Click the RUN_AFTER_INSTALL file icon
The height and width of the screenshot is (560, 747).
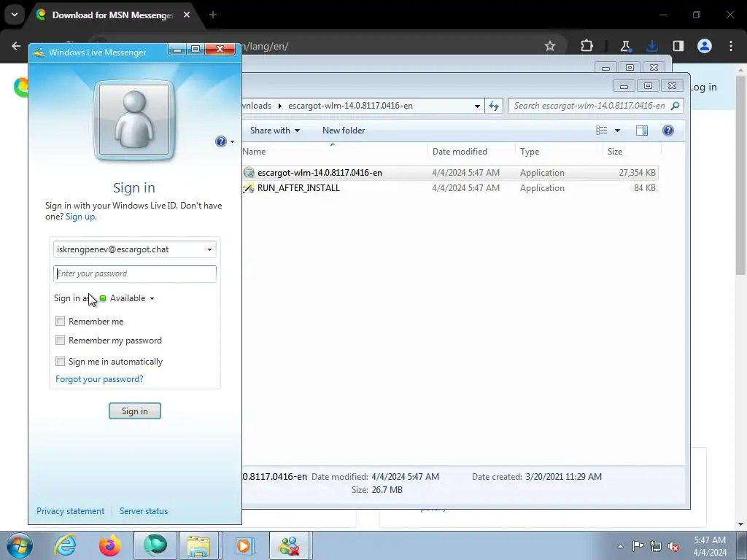click(x=249, y=188)
